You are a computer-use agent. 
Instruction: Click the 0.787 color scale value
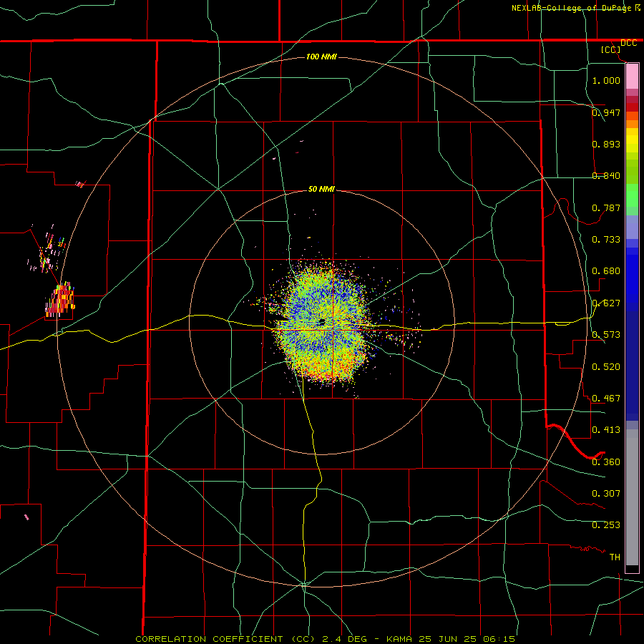(606, 208)
